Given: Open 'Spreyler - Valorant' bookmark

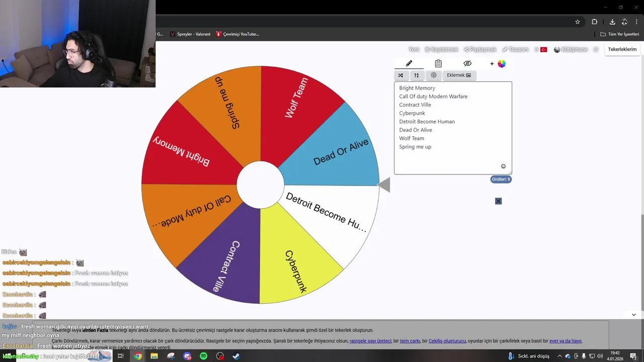Looking at the screenshot, I should [x=190, y=34].
